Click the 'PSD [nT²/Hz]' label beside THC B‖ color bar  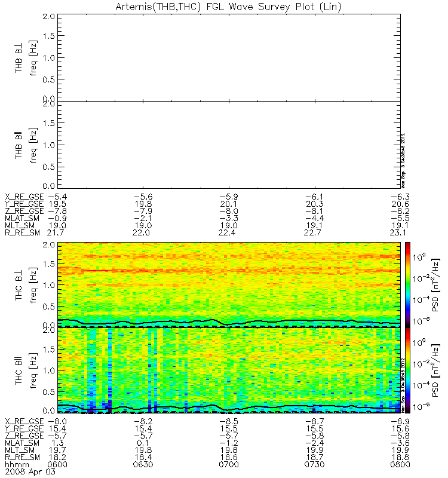pyautogui.click(x=436, y=370)
